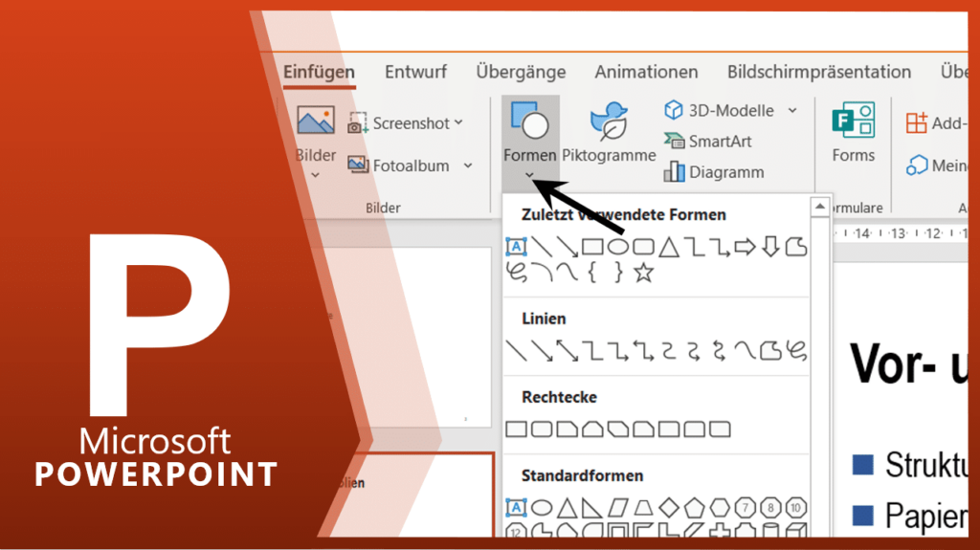Select right curly brace shape
The image size is (980, 550).
point(618,273)
